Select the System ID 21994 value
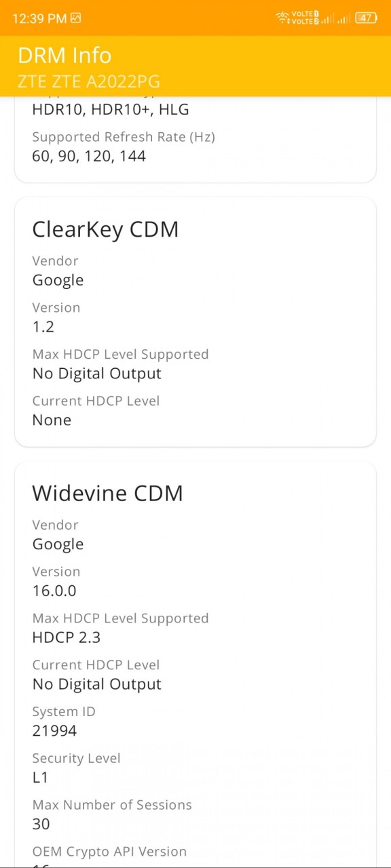This screenshot has height=868, width=391. [x=54, y=730]
